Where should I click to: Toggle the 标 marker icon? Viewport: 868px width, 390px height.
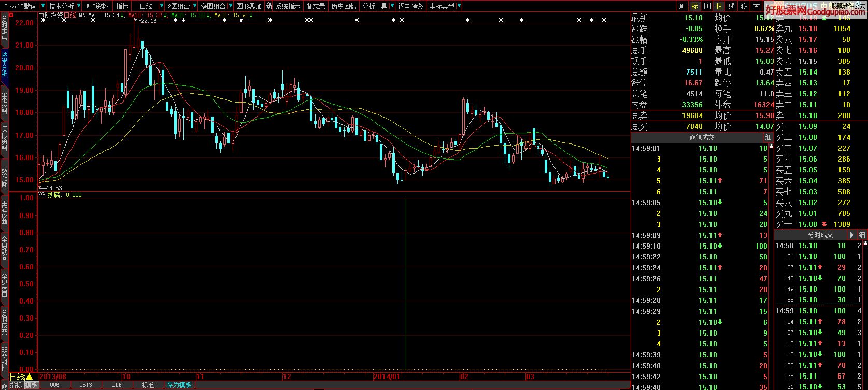[x=694, y=6]
